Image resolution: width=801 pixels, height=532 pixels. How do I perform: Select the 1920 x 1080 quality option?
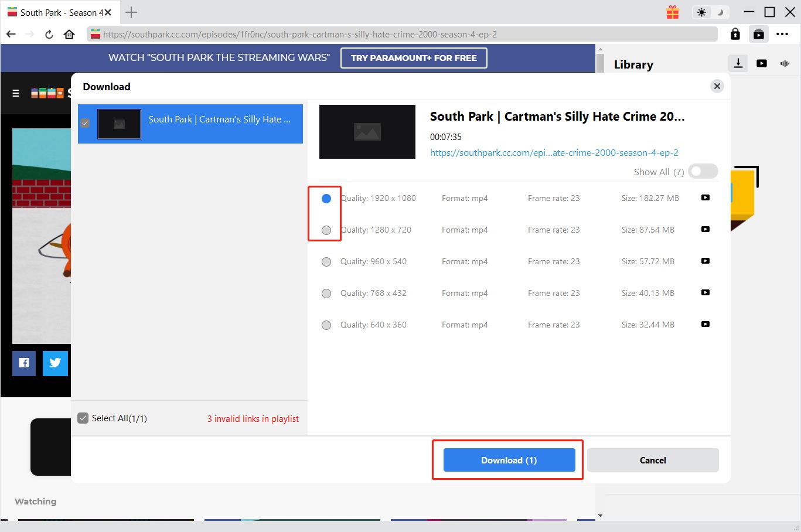pyautogui.click(x=326, y=199)
